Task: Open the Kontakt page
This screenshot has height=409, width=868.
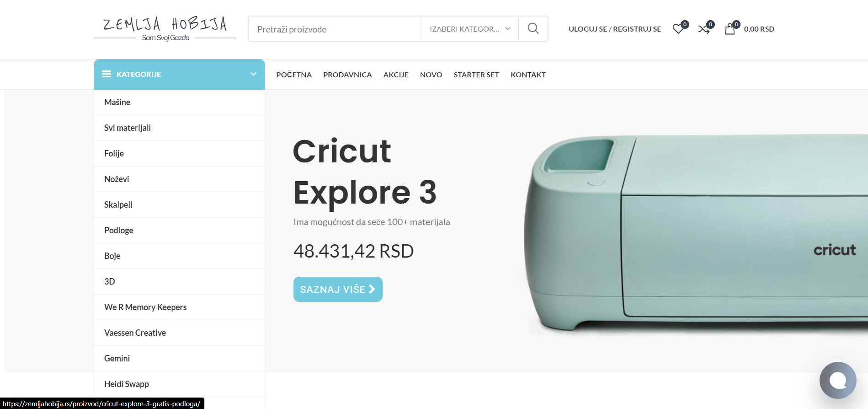Action: click(528, 75)
